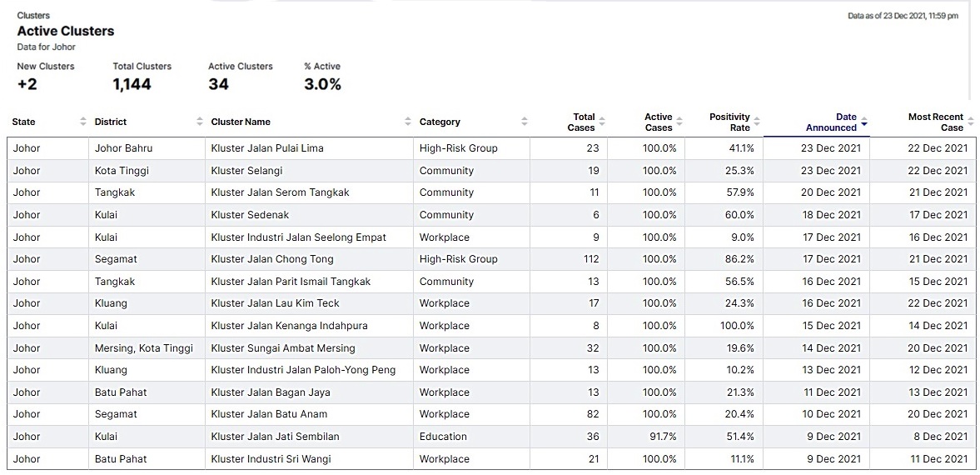Toggle Date Announced descending sort arrow

pos(864,122)
